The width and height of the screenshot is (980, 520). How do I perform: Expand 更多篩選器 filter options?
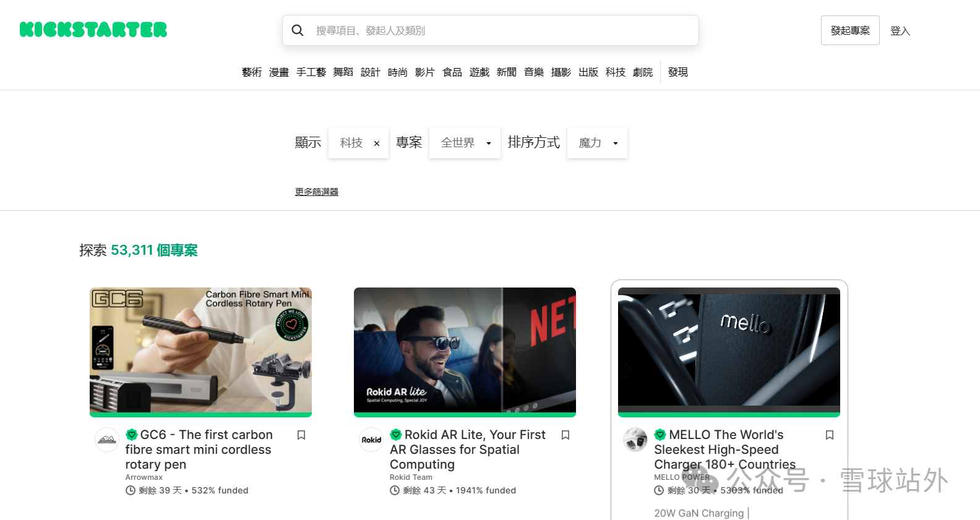pyautogui.click(x=317, y=192)
